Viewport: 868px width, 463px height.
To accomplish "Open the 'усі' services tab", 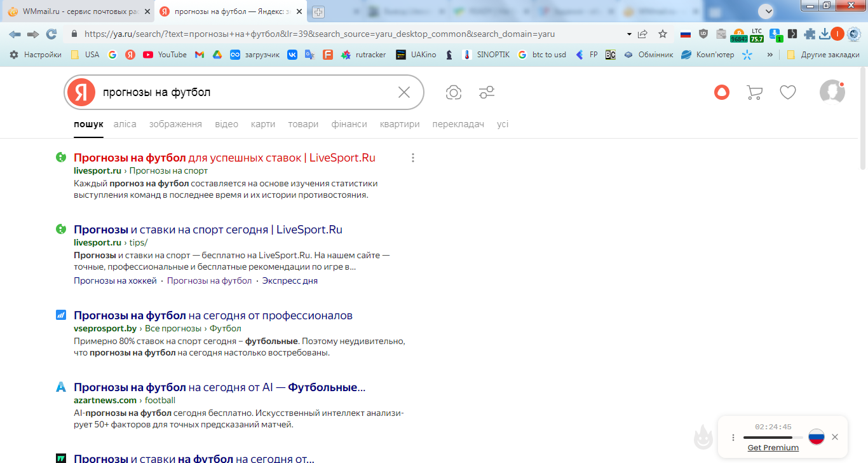I will coord(503,124).
